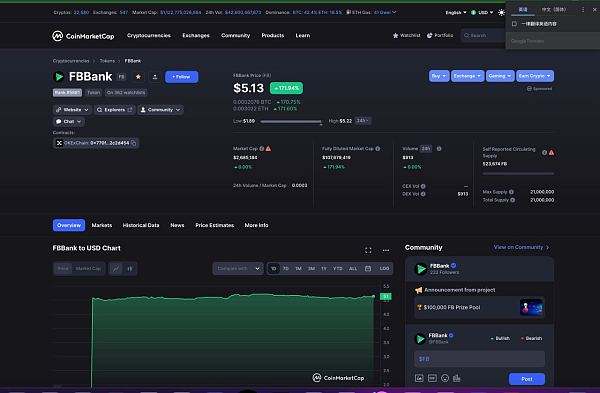This screenshot has width=600, height=393.
Task: Open translate popup three-dots menu
Action: click(x=583, y=10)
